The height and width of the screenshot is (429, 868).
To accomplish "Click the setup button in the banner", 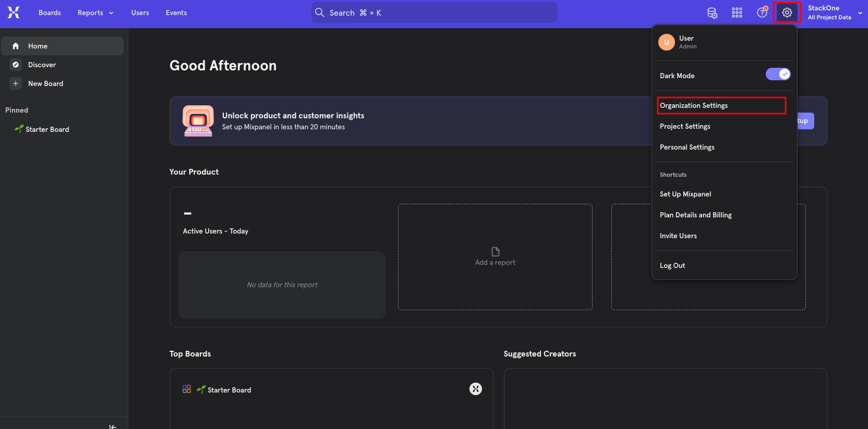I will (805, 121).
